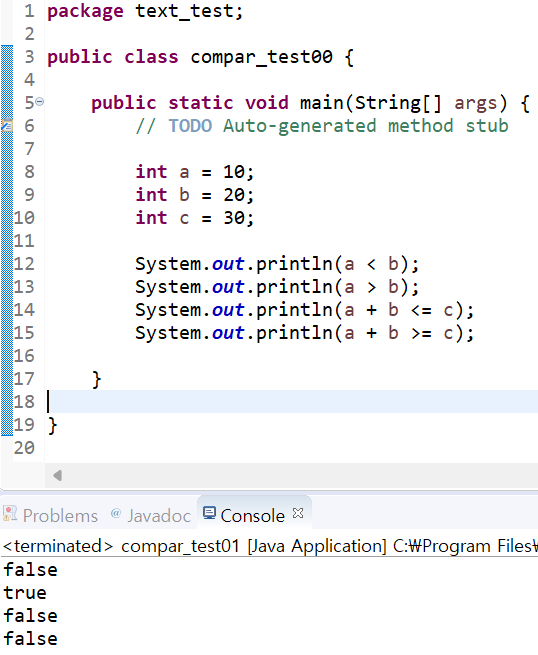This screenshot has width=538, height=655.
Task: Switch to the Javadoc tab
Action: [151, 515]
